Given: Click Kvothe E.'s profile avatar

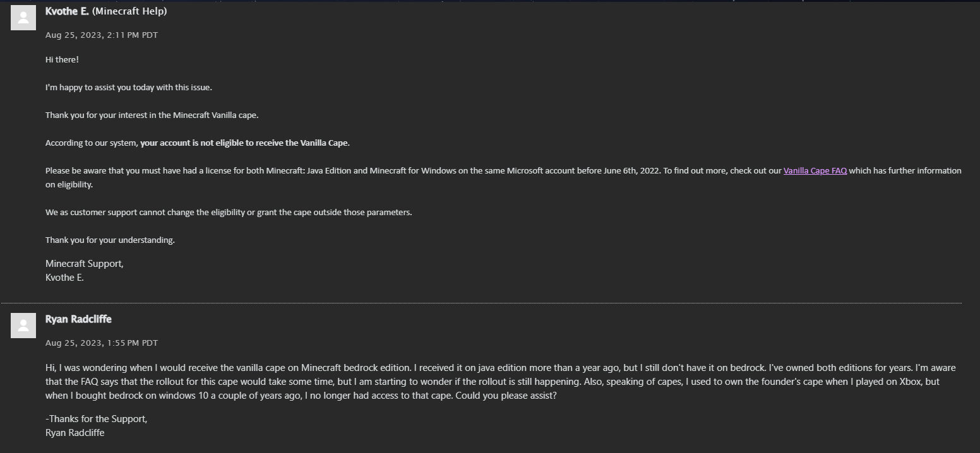Looking at the screenshot, I should tap(23, 18).
